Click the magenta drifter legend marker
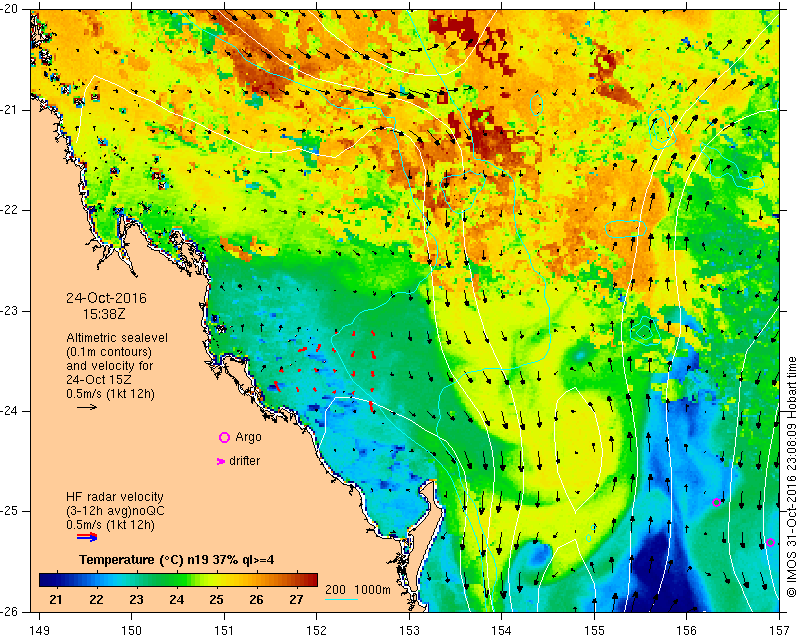 pos(221,461)
